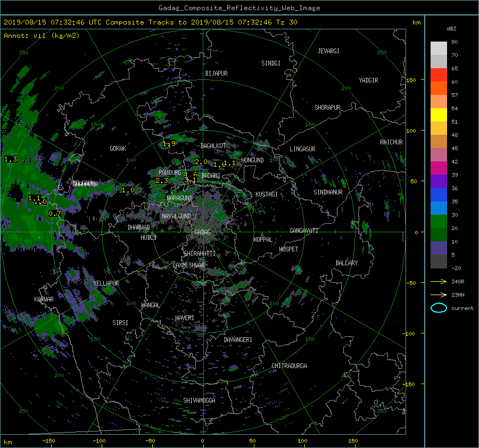Click the LAXMESHWAR city label
The image size is (479, 448).
pos(188,265)
